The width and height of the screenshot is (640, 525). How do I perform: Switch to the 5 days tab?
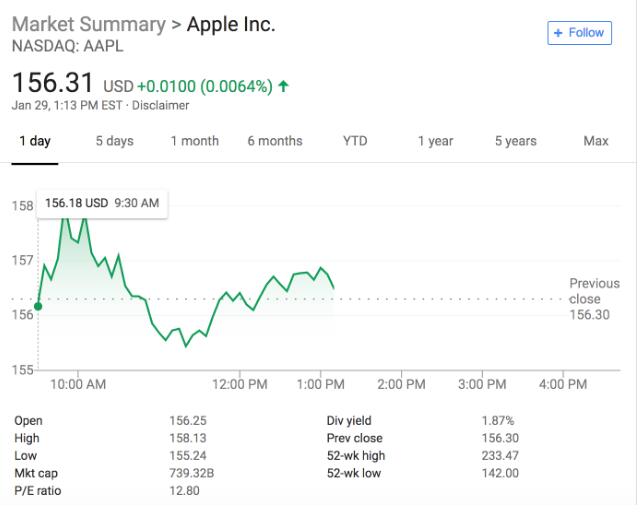[114, 141]
